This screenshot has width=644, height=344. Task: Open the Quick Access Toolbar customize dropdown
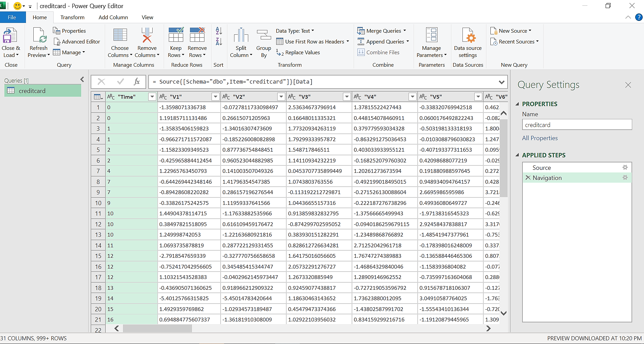30,6
